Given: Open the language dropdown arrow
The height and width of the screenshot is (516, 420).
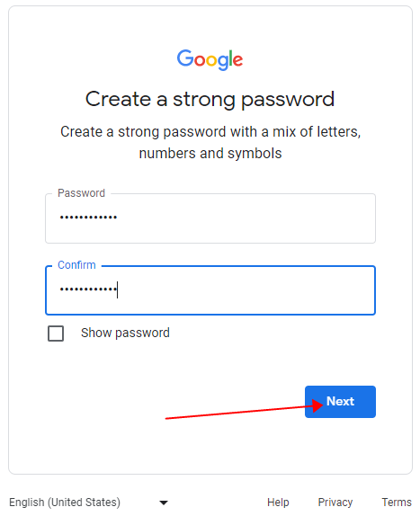Looking at the screenshot, I should [x=164, y=503].
